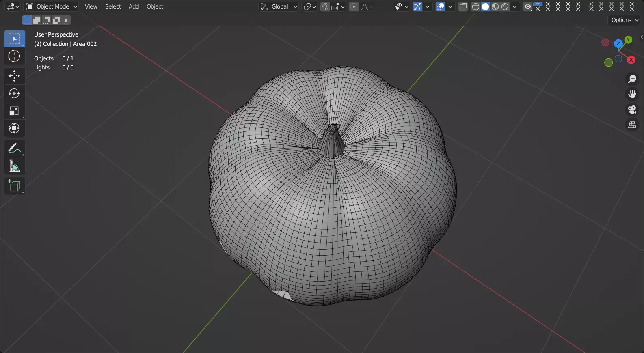Viewport: 644px width, 353px height.
Task: Expand the Overlays settings arrow
Action: pyautogui.click(x=450, y=6)
